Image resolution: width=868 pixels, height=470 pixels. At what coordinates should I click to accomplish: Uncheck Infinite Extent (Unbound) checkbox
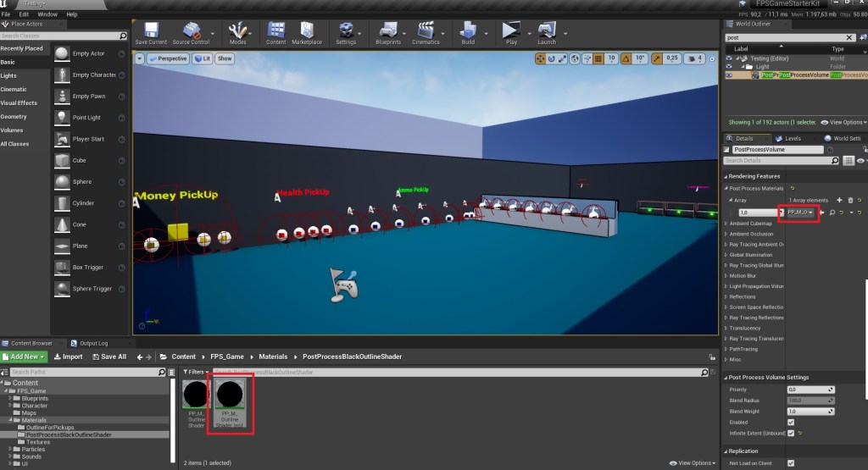(791, 433)
